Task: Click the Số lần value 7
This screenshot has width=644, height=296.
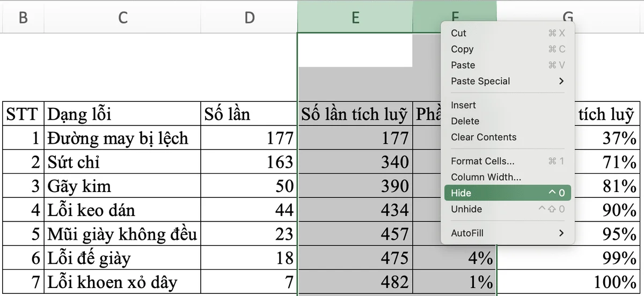Action: tap(249, 282)
